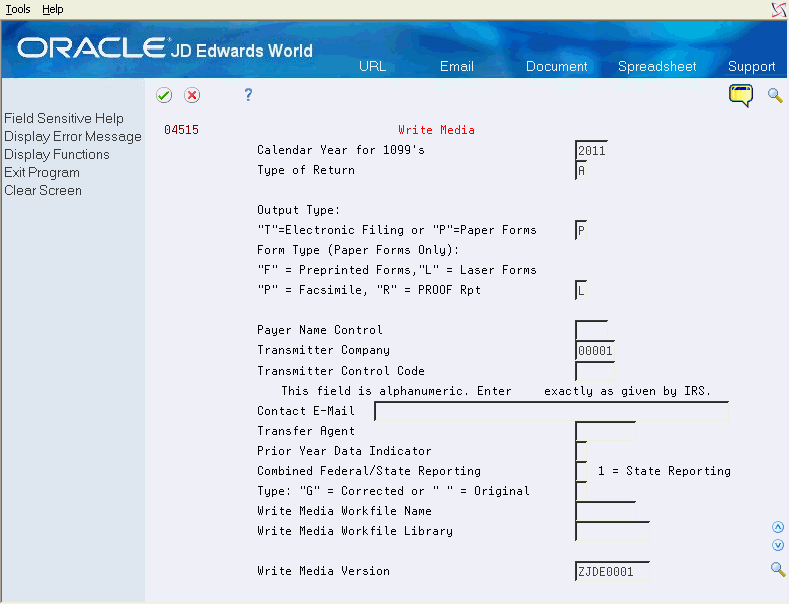
Task: Click the program number 04515
Action: [181, 130]
